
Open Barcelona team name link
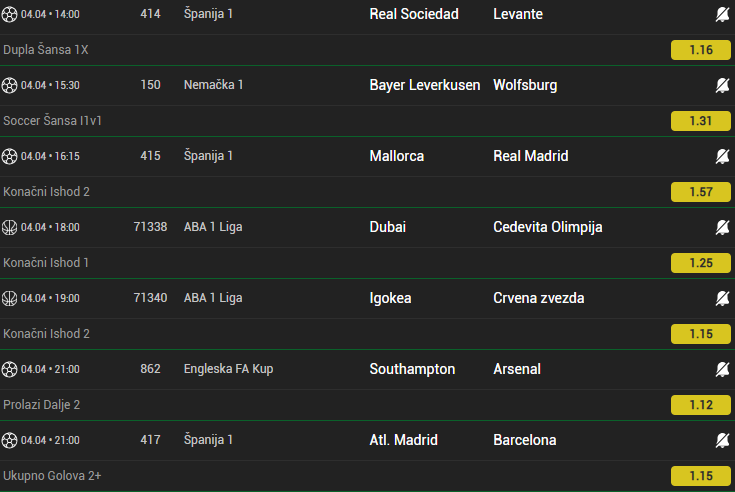click(525, 440)
